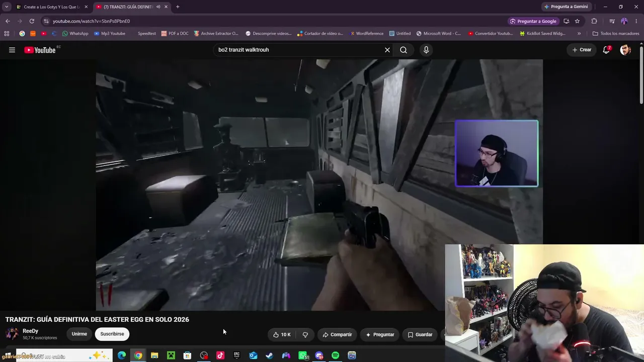Open the PDF a DOC bookmark

175,34
